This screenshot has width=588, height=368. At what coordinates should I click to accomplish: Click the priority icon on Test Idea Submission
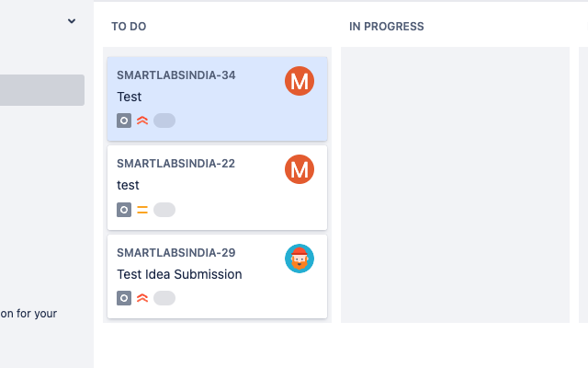coord(142,298)
